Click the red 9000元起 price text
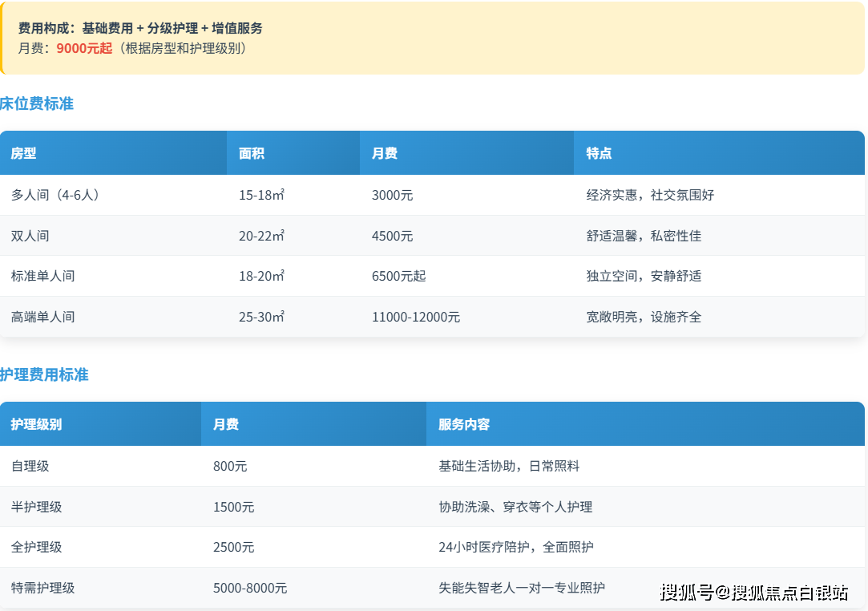This screenshot has width=868, height=611. click(x=84, y=48)
